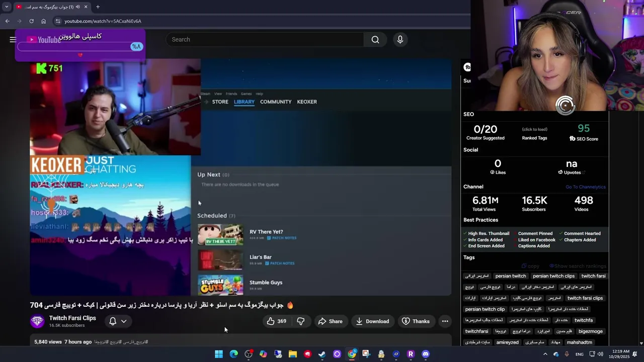The width and height of the screenshot is (644, 362).
Task: Download the video
Action: [x=372, y=321]
